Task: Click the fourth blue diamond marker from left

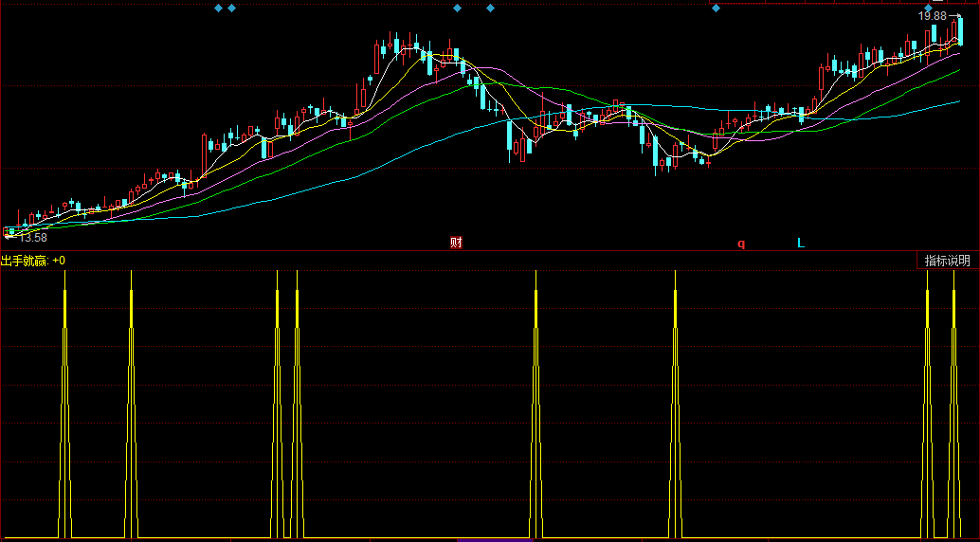Action: (490, 9)
